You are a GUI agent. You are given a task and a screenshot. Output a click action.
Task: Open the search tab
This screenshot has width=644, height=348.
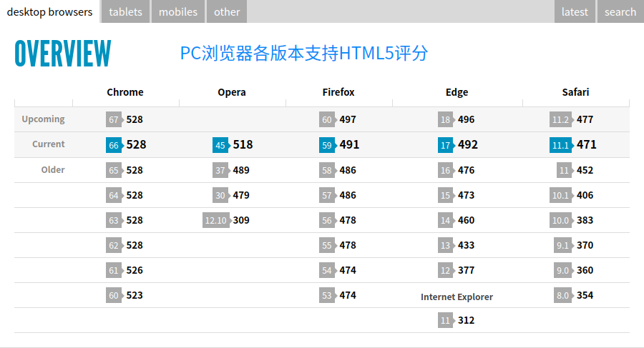620,11
